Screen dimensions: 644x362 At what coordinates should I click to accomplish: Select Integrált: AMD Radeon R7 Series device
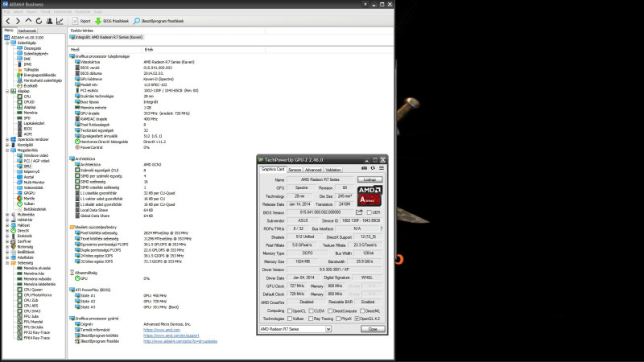pyautogui.click(x=106, y=37)
